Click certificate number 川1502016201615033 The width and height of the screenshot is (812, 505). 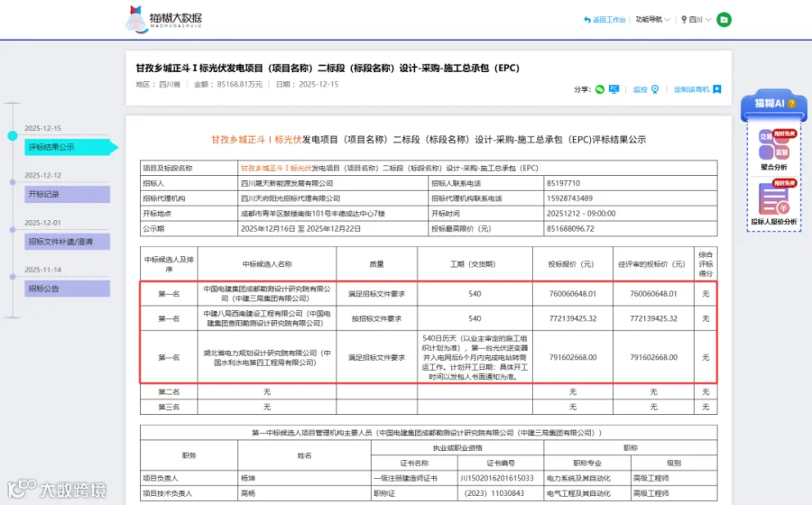tap(497, 478)
